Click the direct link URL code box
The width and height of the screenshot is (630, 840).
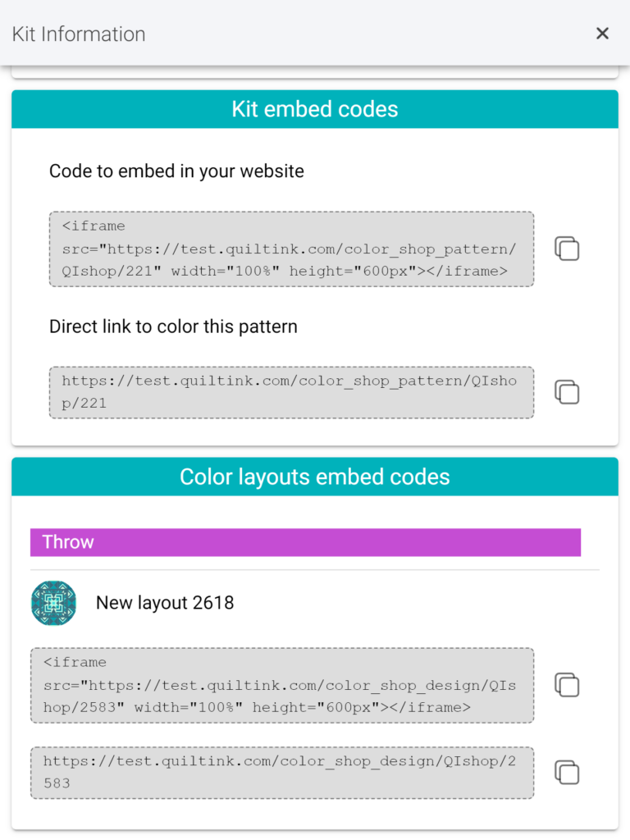click(291, 393)
